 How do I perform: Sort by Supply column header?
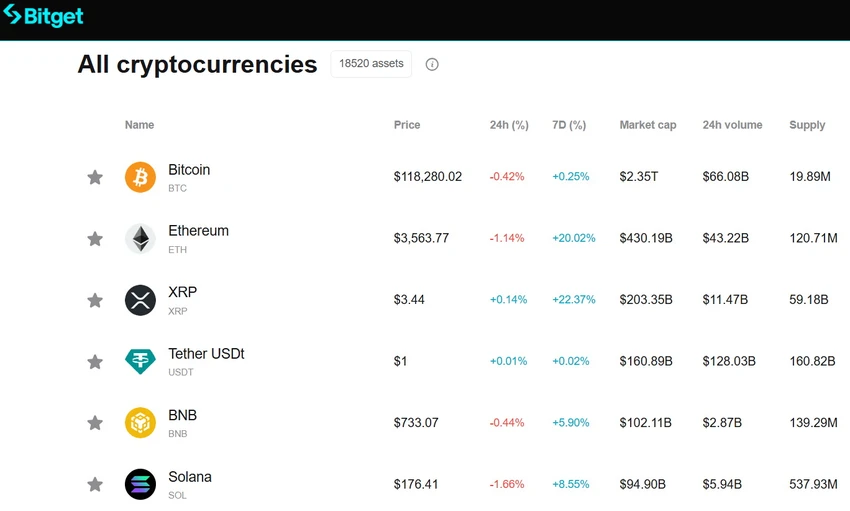coord(807,125)
